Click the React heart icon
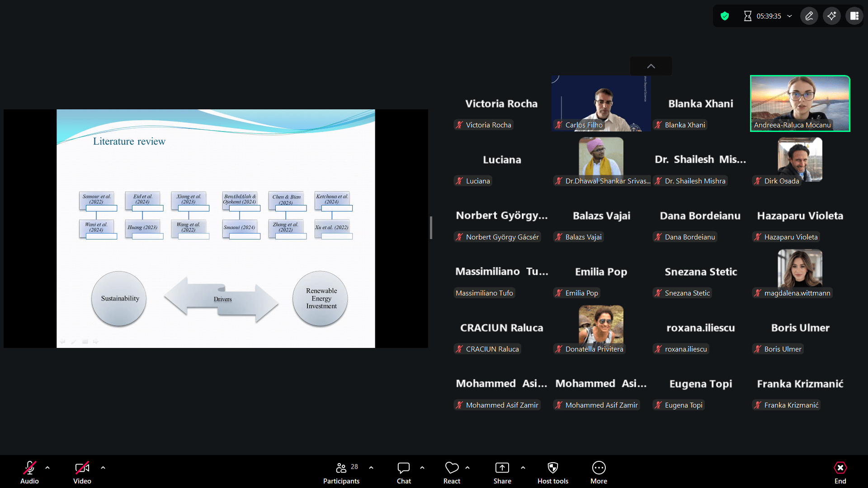Image resolution: width=868 pixels, height=488 pixels. (452, 468)
